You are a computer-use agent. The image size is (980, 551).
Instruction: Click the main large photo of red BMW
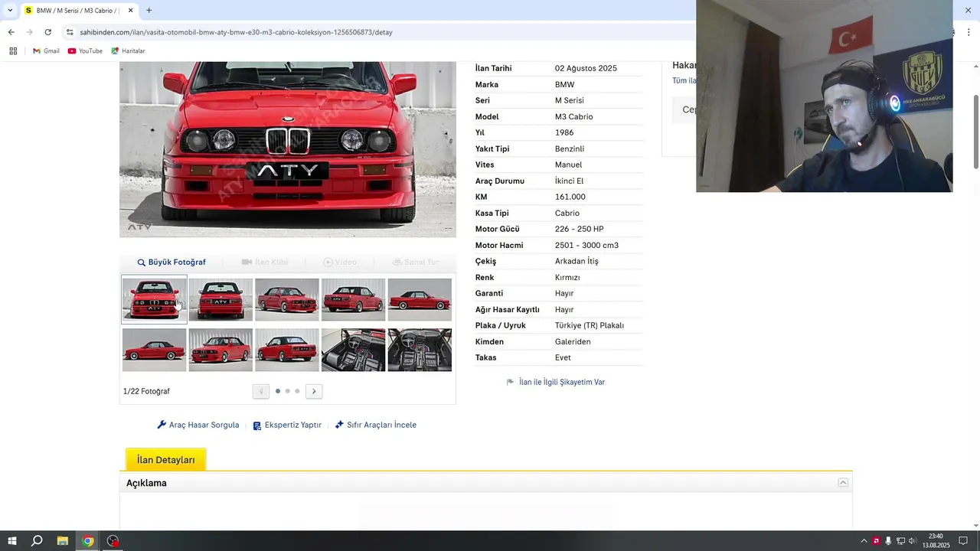click(288, 149)
